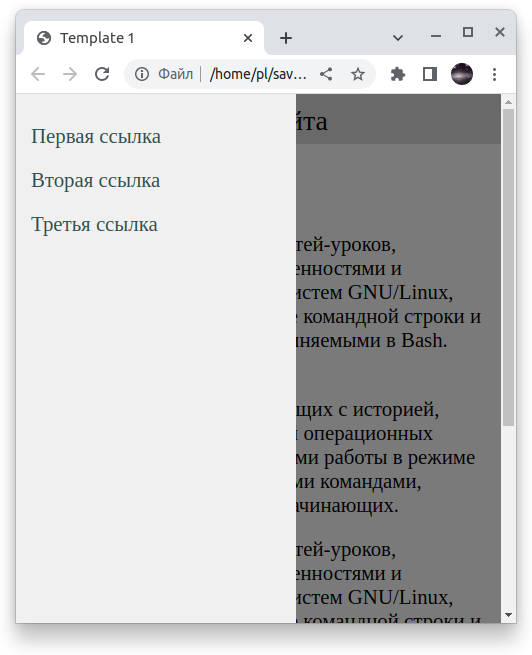Maximize the browser window
The width and height of the screenshot is (532, 655).
coord(468,32)
